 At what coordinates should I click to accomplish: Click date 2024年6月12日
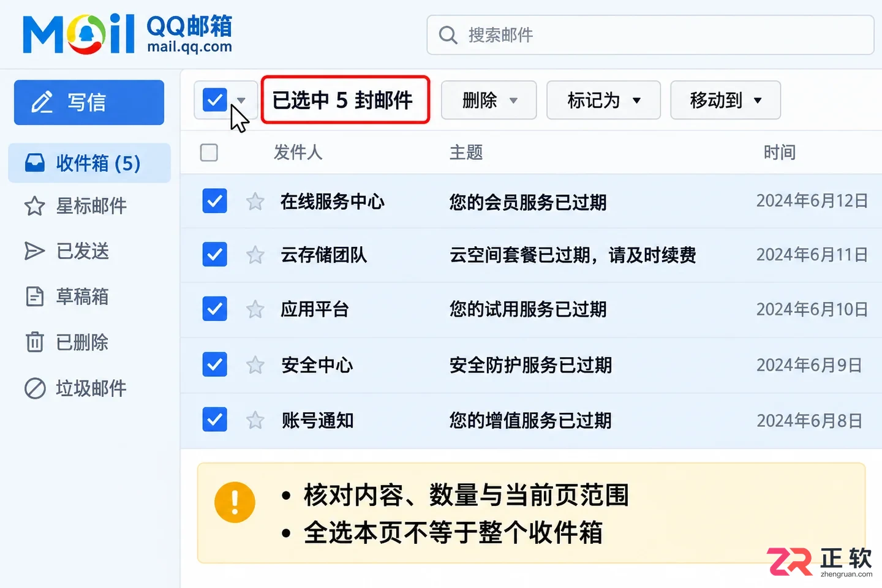coord(812,201)
